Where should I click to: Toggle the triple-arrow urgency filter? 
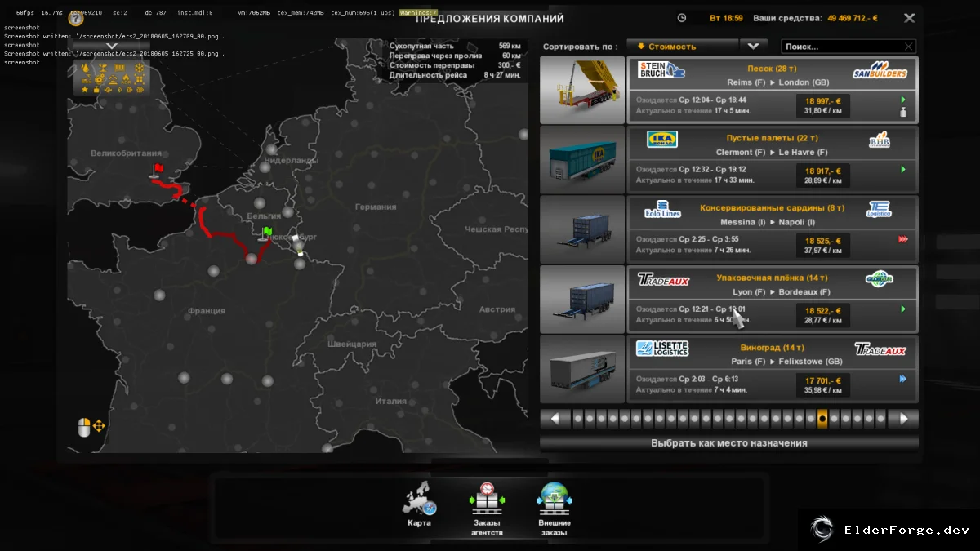tap(140, 88)
